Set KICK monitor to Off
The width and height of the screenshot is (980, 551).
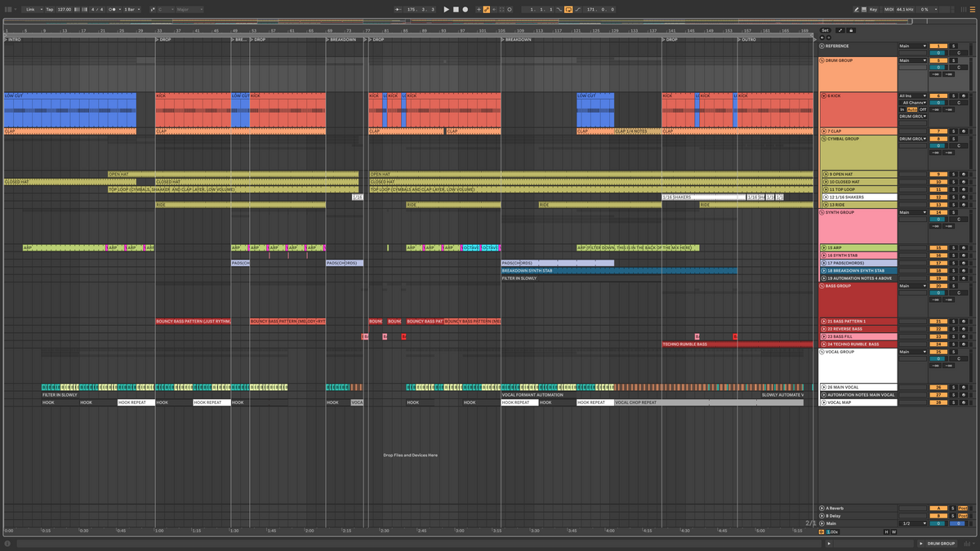point(923,109)
